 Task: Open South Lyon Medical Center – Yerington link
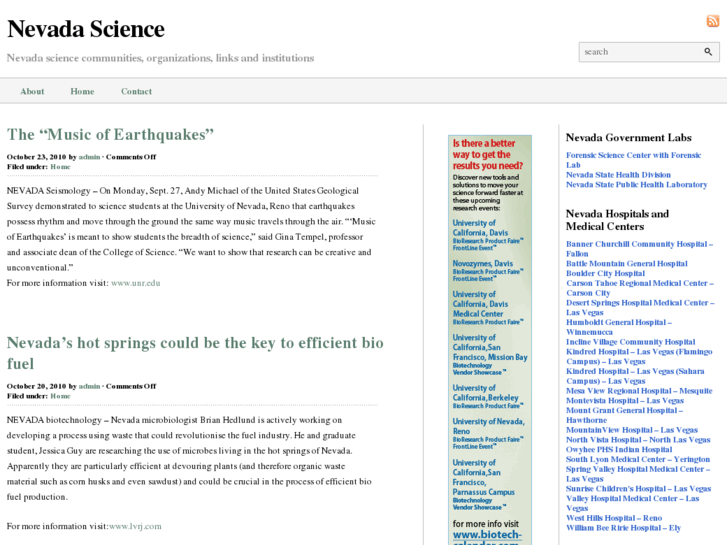pyautogui.click(x=638, y=459)
